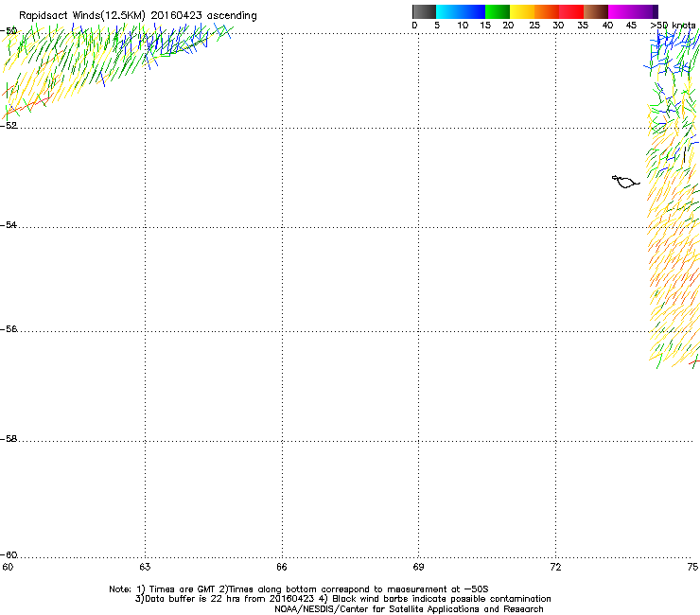Click the longitude label 69
Image resolution: width=700 pixels, height=615 pixels.
(x=418, y=567)
